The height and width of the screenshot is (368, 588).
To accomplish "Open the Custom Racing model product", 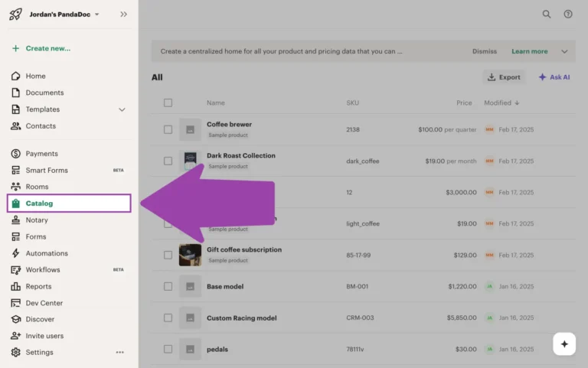I will pyautogui.click(x=241, y=318).
